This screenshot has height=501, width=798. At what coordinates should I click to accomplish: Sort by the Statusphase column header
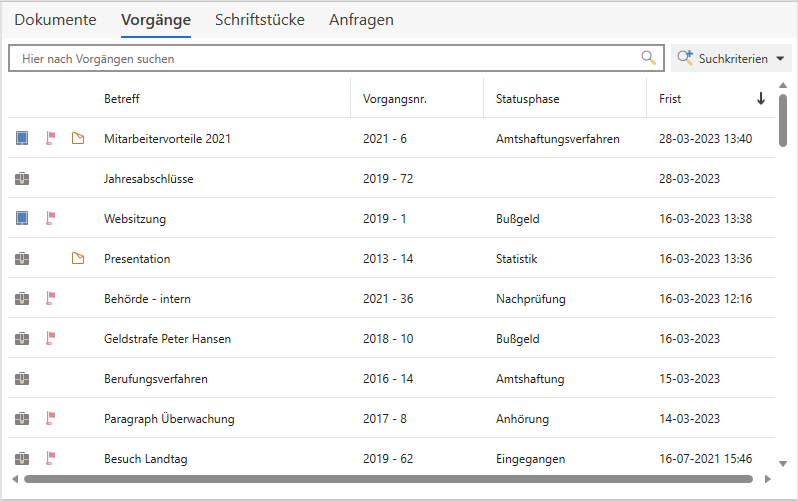pos(527,99)
